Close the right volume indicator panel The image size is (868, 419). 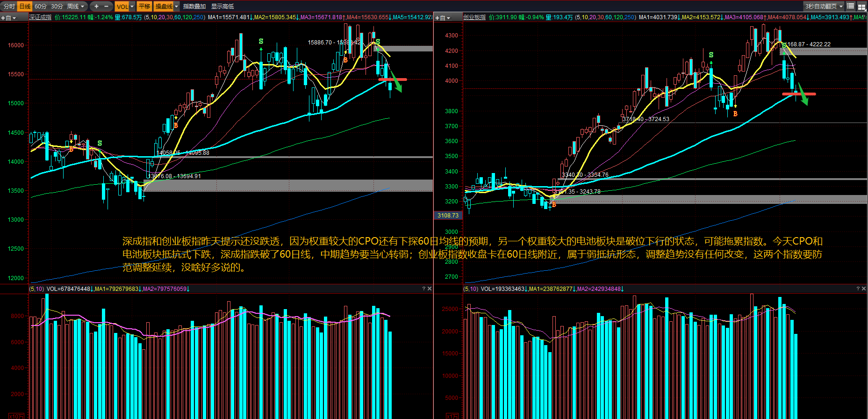pos(864,289)
